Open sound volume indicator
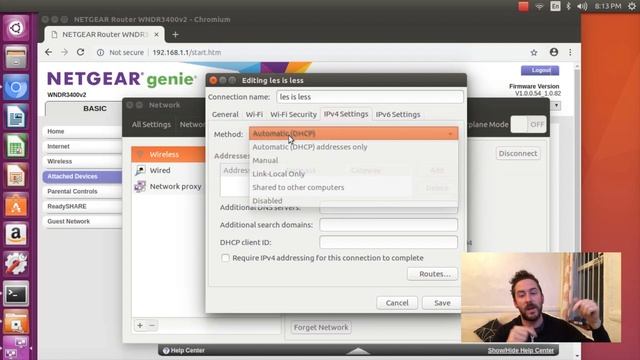This screenshot has height=360, width=640. pos(582,6)
